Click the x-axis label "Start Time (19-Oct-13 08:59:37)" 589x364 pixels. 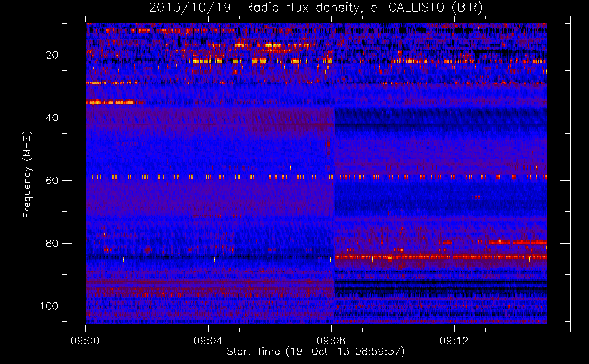[316, 352]
